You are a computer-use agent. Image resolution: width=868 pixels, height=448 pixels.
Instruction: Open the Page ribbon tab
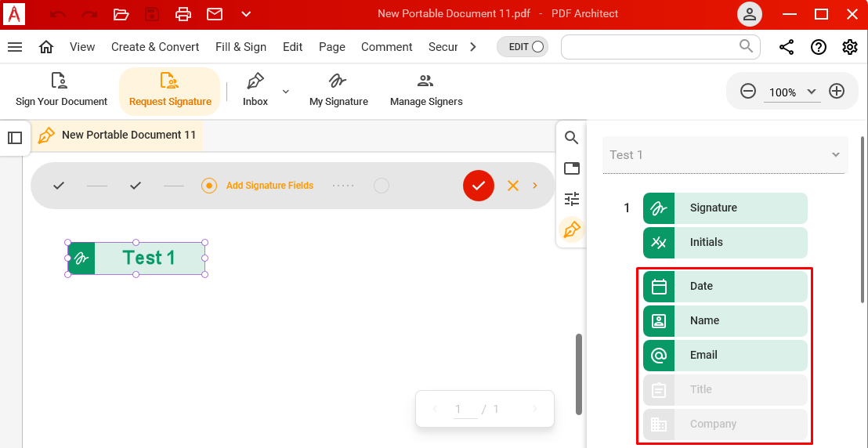tap(332, 47)
